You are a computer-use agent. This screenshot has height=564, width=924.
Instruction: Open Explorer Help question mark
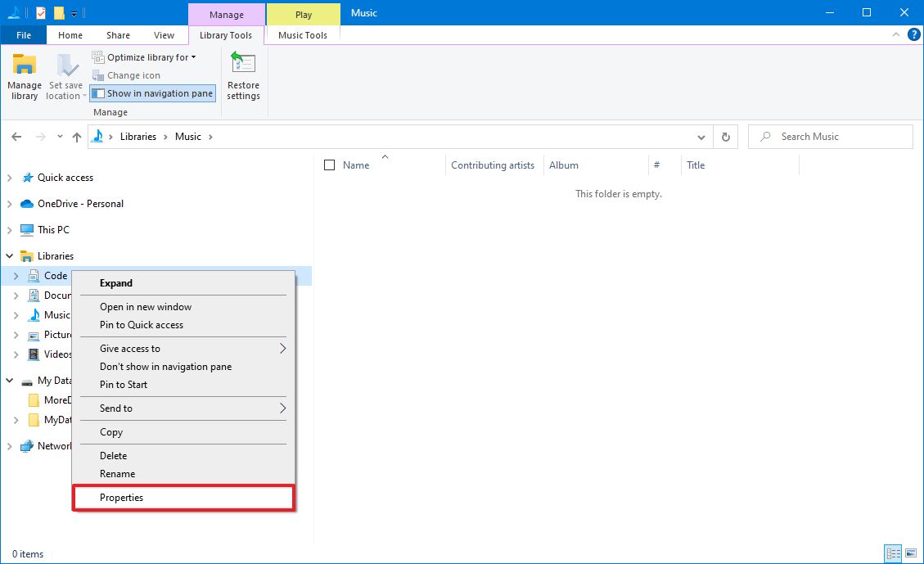914,34
